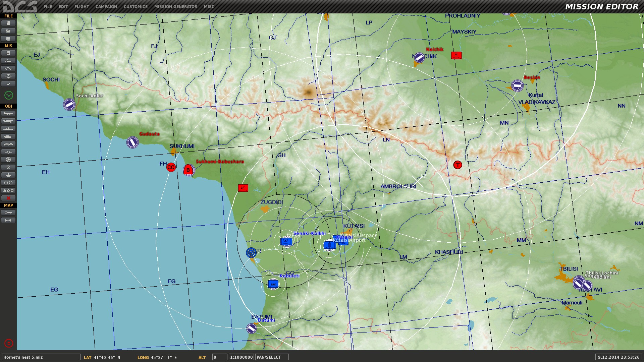Save mission with floppy disk icon
This screenshot has height=362, width=644.
coord(8,39)
